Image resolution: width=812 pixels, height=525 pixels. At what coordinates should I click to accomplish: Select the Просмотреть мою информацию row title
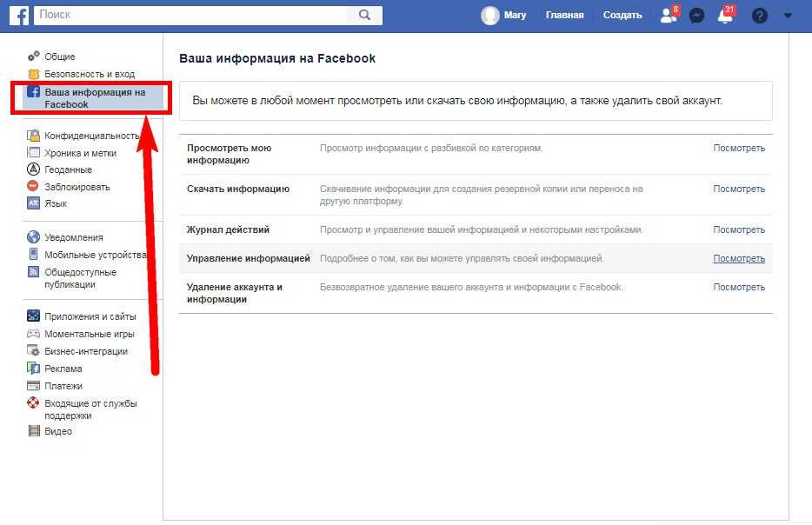pyautogui.click(x=229, y=154)
